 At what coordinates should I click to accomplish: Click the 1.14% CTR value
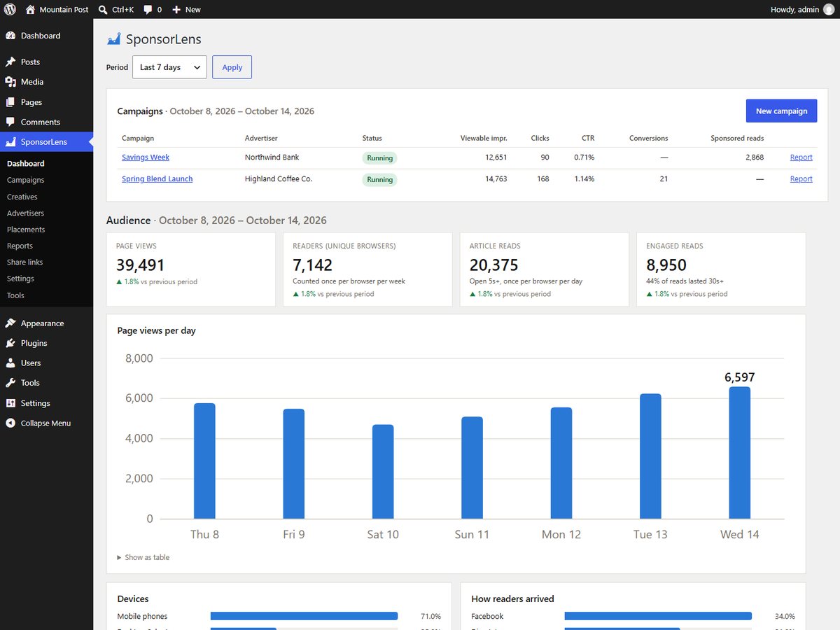click(x=584, y=179)
